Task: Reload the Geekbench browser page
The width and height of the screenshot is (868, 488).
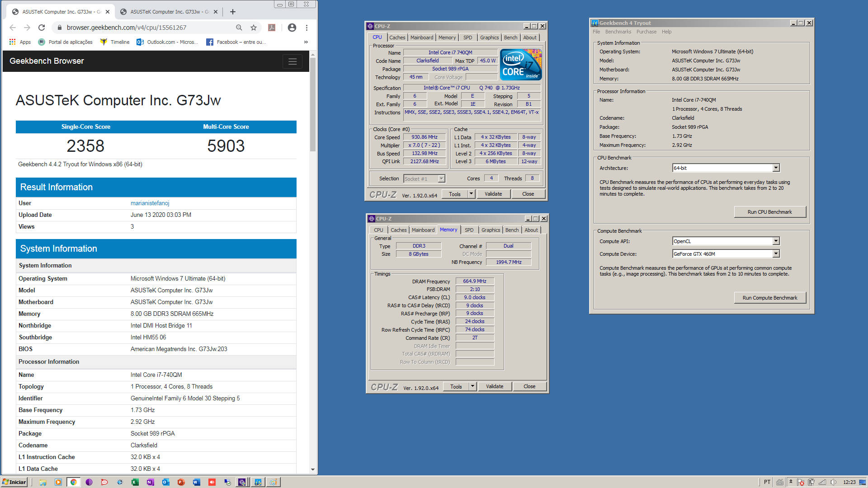Action: (x=42, y=28)
